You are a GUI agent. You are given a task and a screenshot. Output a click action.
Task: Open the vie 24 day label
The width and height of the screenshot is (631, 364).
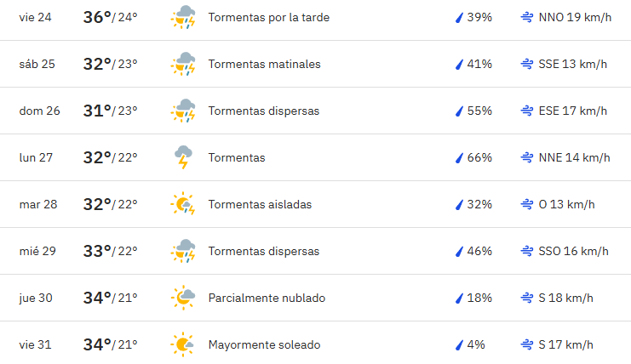click(36, 17)
